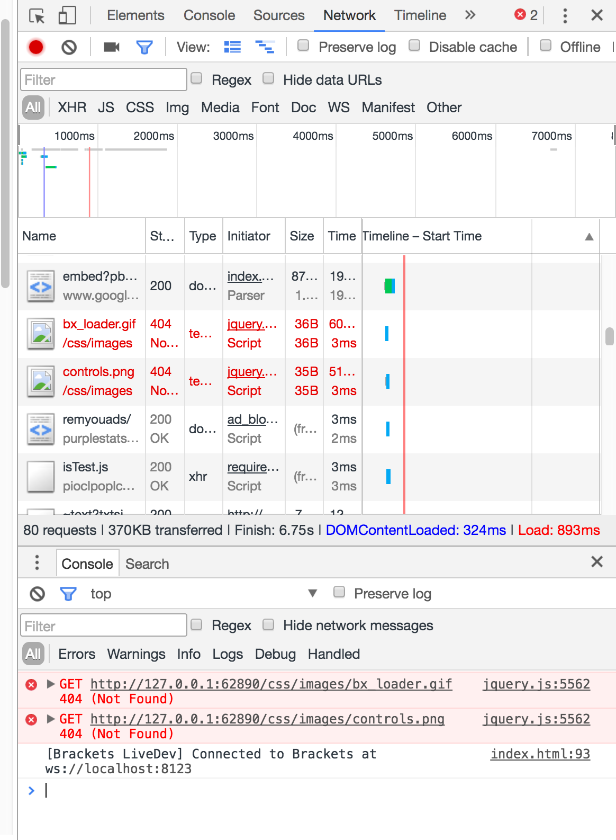
Task: Clear the network log
Action: coord(69,48)
